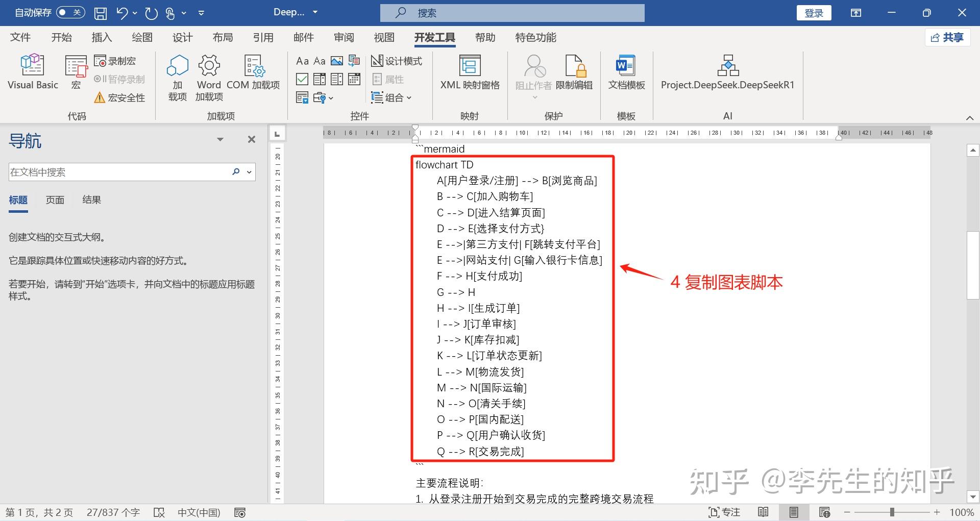
Task: Switch AutoSave off using 自动保存 toggle
Action: 70,12
